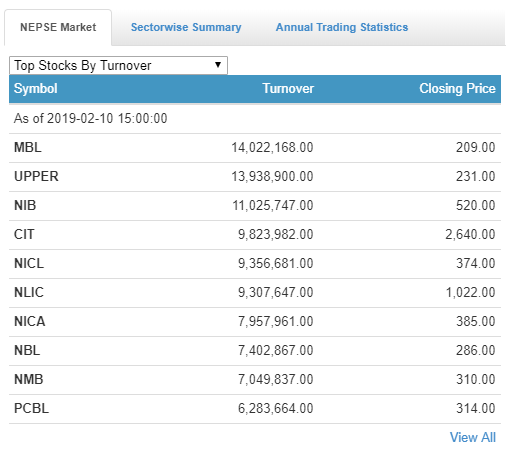Click NBL turnover value 7,402,867.00
The image size is (510, 453).
pos(276,350)
